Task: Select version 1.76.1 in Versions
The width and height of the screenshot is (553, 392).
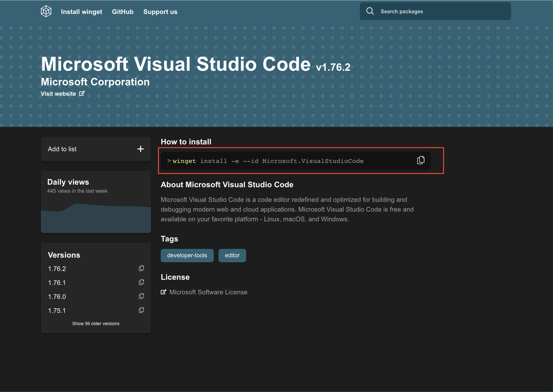Action: pyautogui.click(x=57, y=283)
